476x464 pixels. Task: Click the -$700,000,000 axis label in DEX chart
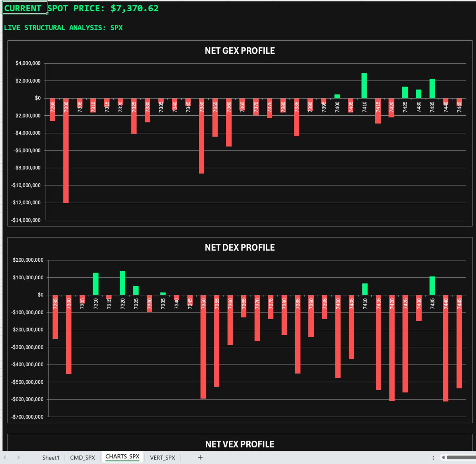27,417
